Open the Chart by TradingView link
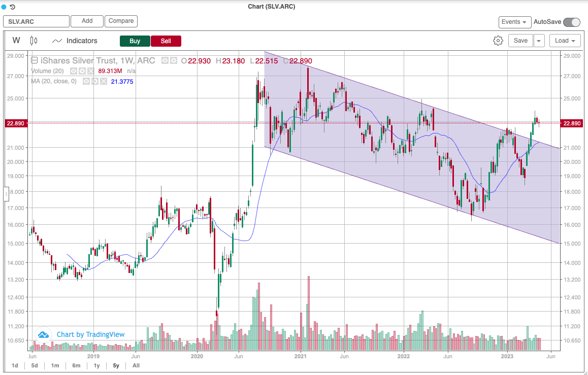 tap(90, 334)
